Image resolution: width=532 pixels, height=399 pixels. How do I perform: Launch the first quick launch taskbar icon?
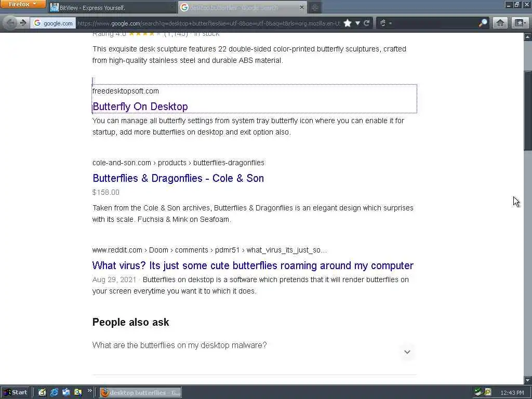click(42, 392)
